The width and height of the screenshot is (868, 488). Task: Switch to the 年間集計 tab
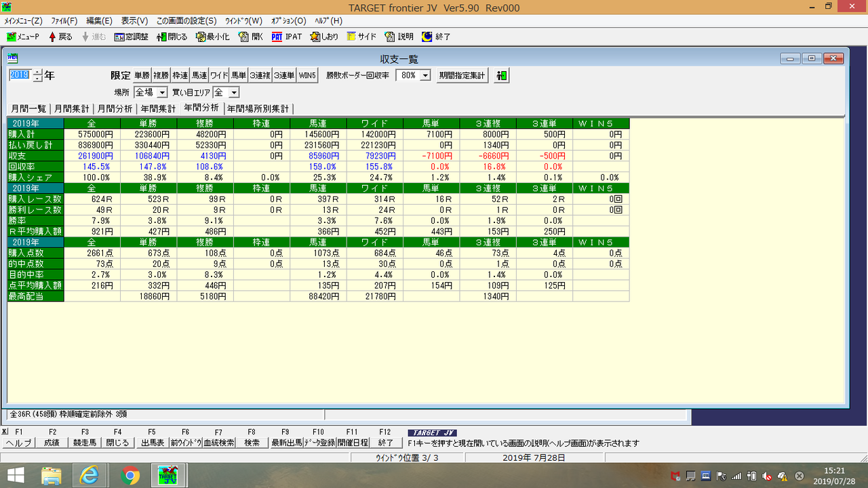click(x=158, y=108)
